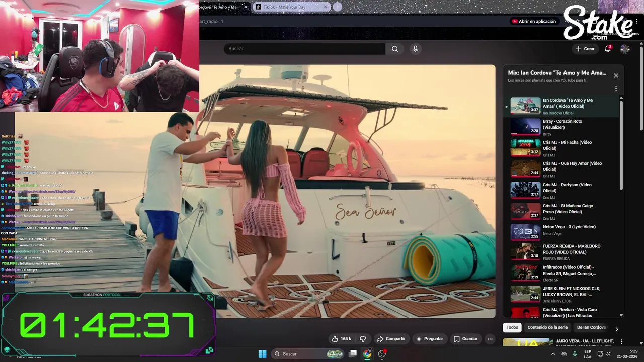Click the Mix playlist scrollbar
The height and width of the screenshot is (362, 644).
coord(621,146)
